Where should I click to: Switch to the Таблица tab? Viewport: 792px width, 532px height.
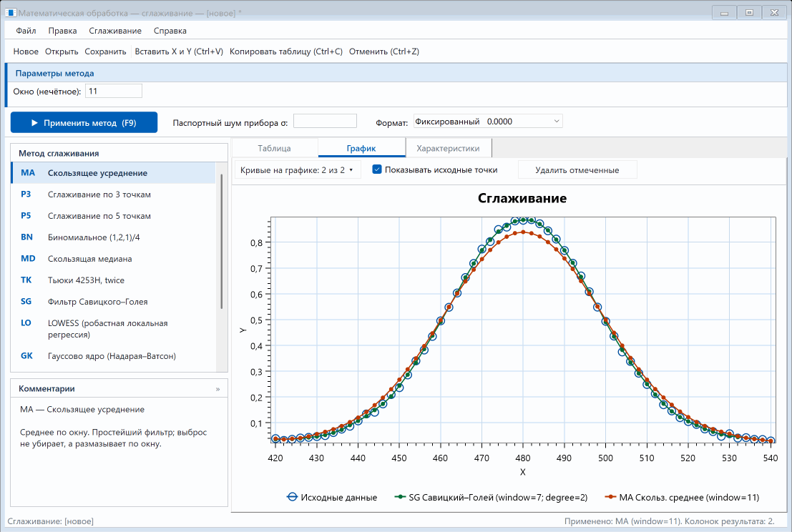coord(274,149)
